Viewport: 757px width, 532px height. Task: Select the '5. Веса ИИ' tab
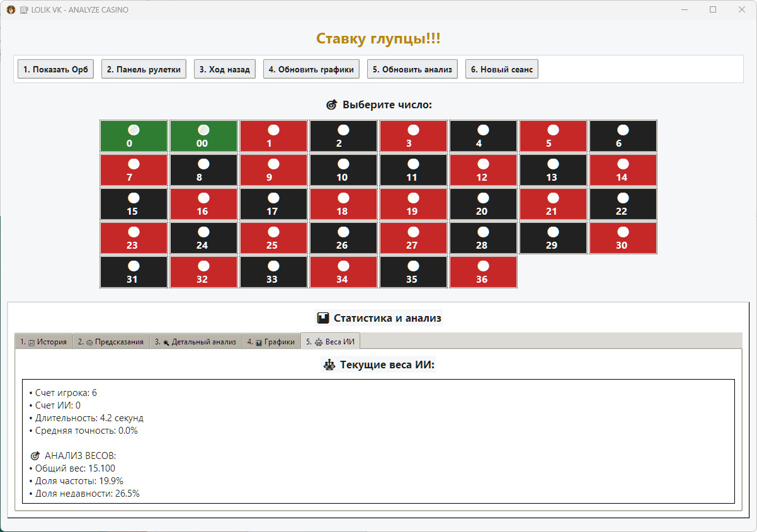click(331, 341)
